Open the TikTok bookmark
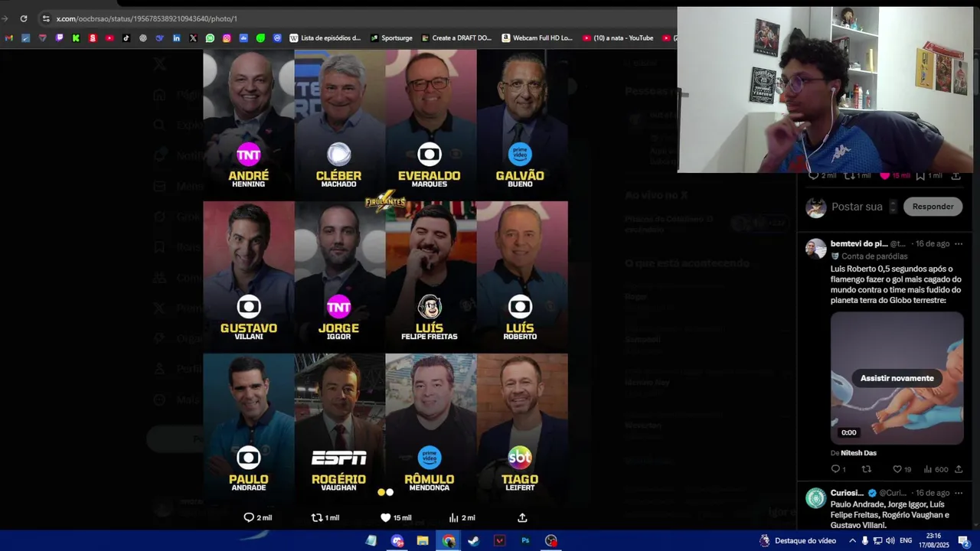The width and height of the screenshot is (980, 551). [126, 37]
